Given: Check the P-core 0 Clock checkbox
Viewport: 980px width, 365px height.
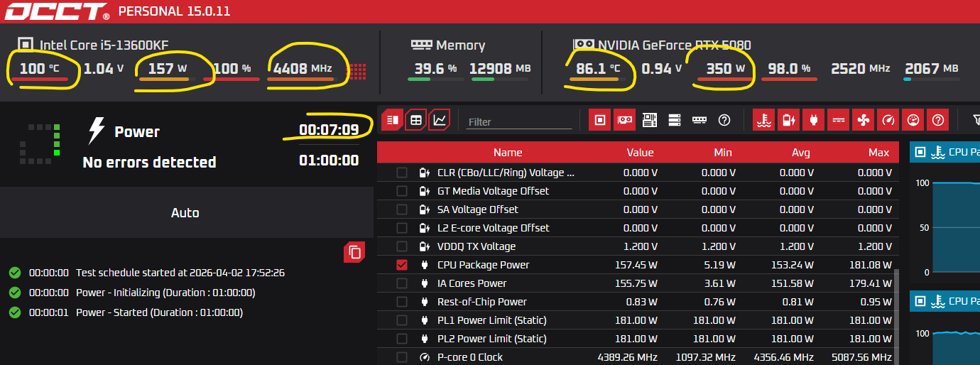Looking at the screenshot, I should [x=402, y=357].
